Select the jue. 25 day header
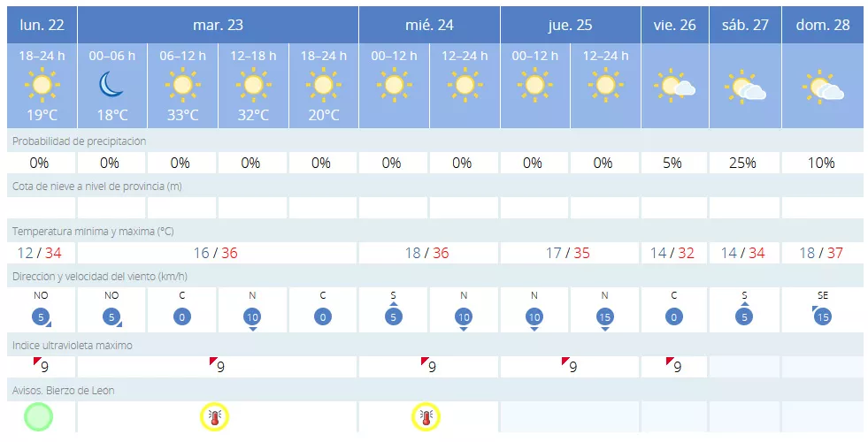Screen dimensions: 868x442 pos(570,25)
